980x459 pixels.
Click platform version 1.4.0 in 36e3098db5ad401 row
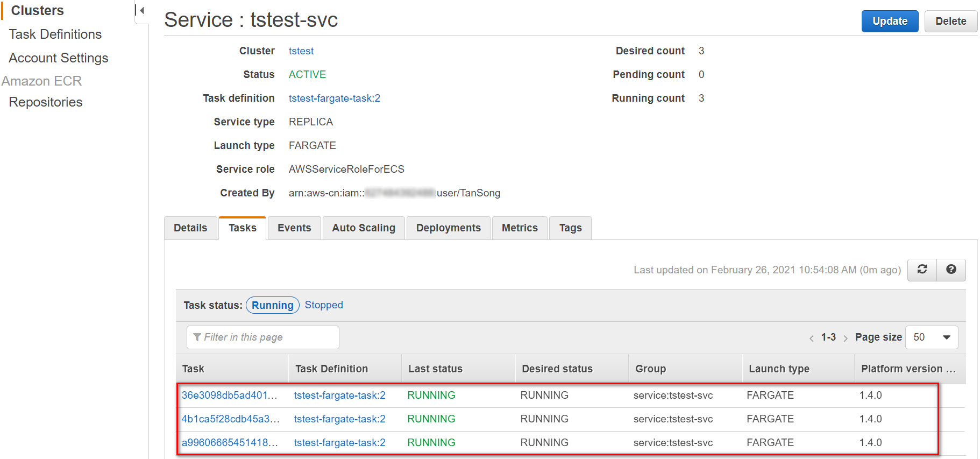point(871,395)
